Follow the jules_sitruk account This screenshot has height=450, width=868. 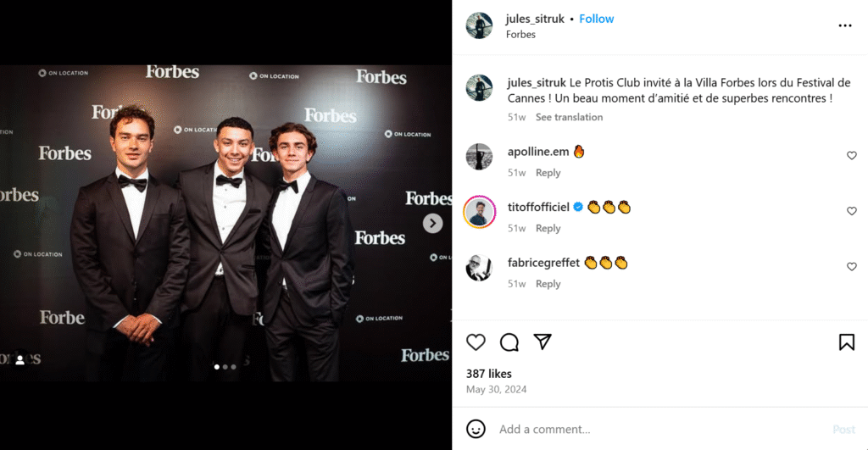[597, 19]
